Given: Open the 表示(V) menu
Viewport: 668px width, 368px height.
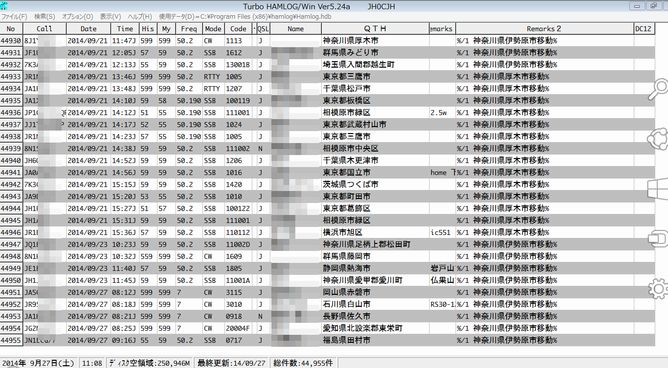Looking at the screenshot, I should tap(110, 17).
